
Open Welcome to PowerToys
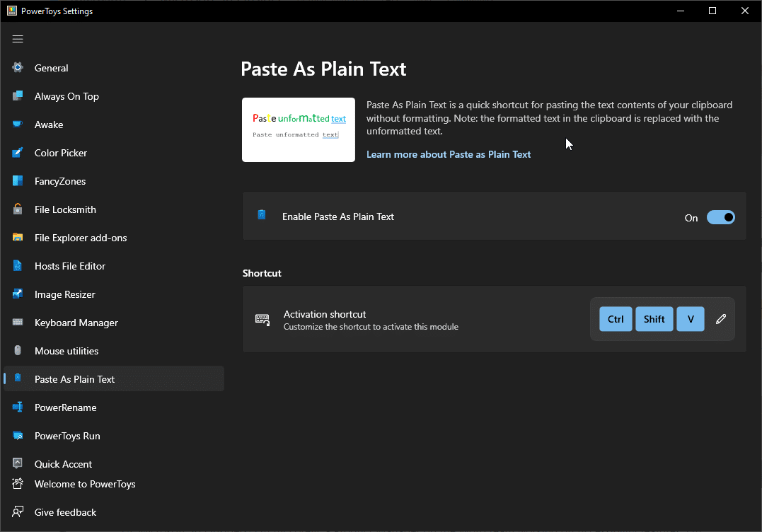112,484
